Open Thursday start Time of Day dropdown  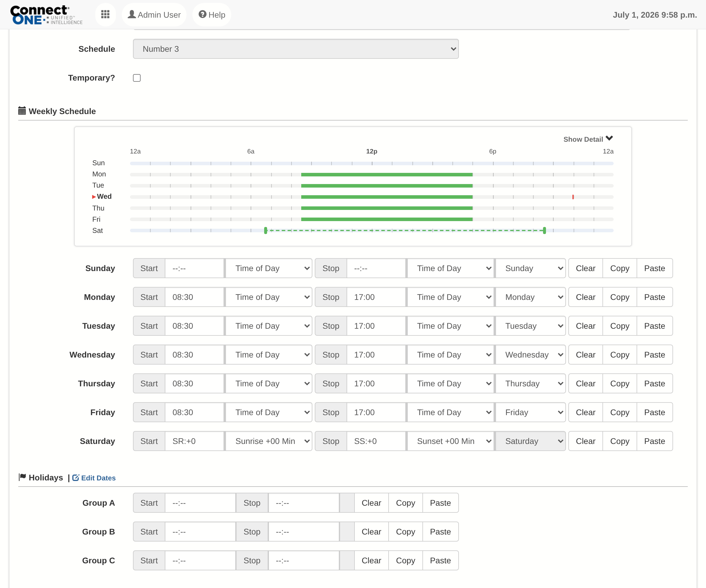coord(269,384)
